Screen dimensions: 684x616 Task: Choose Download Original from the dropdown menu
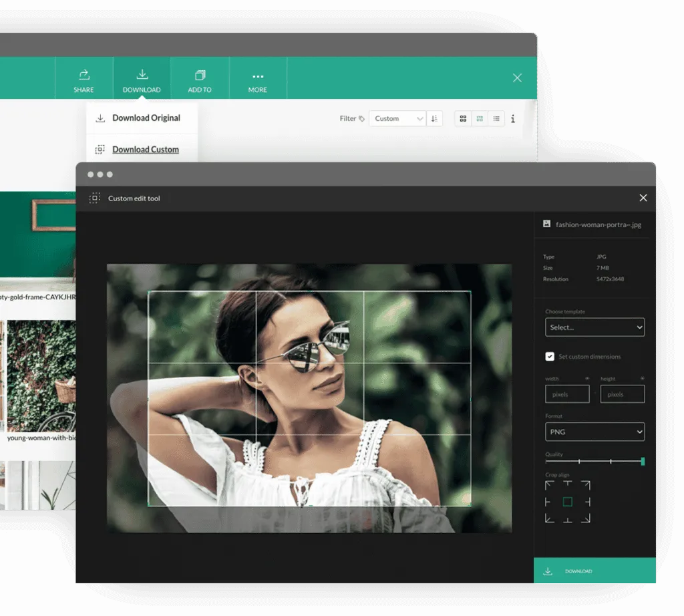(x=142, y=118)
